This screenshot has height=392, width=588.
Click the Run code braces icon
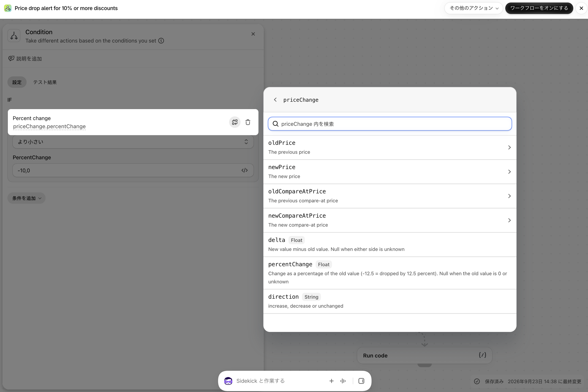pos(482,355)
